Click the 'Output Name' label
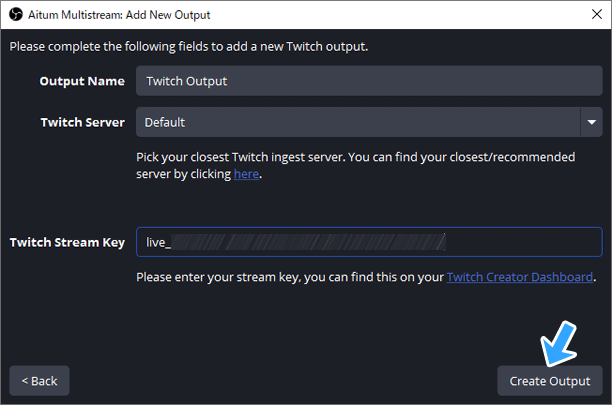The image size is (612, 405). (x=82, y=81)
